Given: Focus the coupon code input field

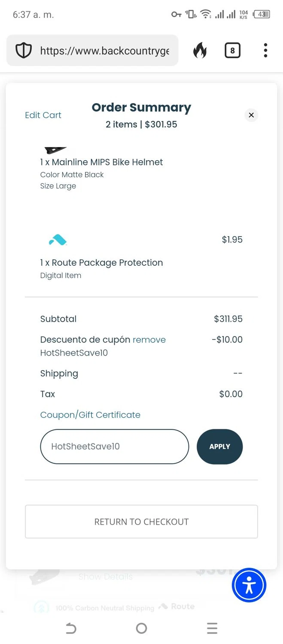Looking at the screenshot, I should point(114,447).
